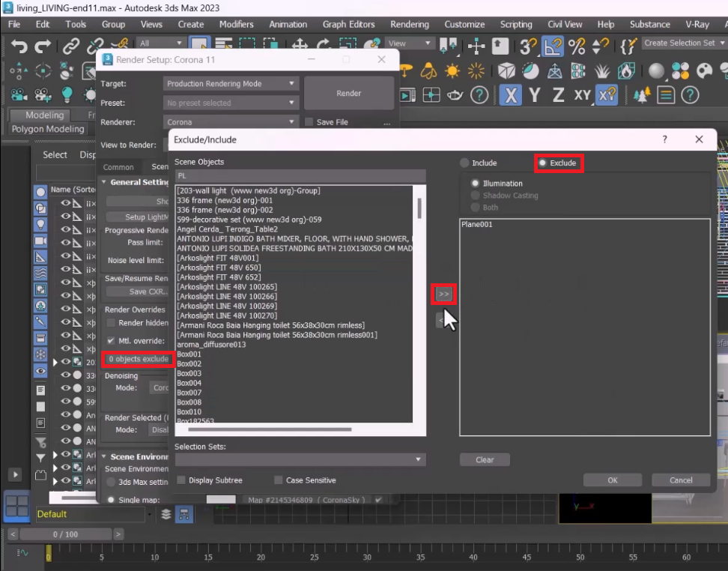Image resolution: width=728 pixels, height=571 pixels.
Task: Restrict transform to the X axis
Action: pyautogui.click(x=510, y=95)
